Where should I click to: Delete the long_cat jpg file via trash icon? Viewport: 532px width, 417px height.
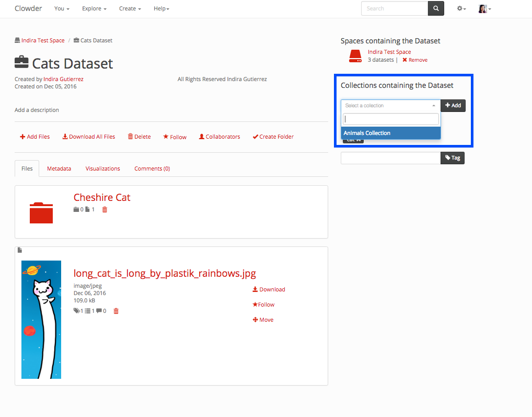point(116,311)
